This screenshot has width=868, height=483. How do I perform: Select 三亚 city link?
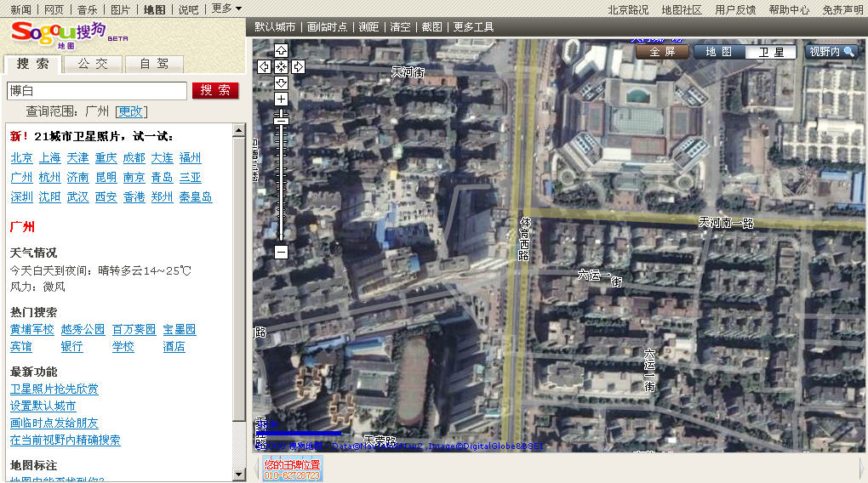[x=190, y=177]
